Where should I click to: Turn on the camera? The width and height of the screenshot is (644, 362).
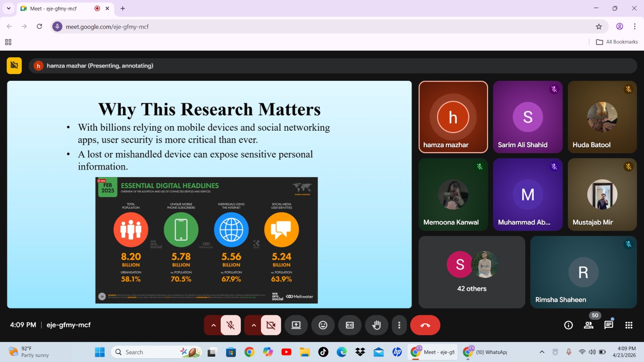(x=271, y=325)
